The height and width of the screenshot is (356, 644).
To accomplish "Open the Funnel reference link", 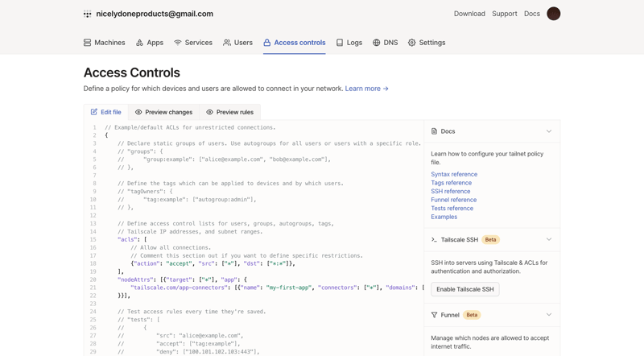I will [453, 200].
